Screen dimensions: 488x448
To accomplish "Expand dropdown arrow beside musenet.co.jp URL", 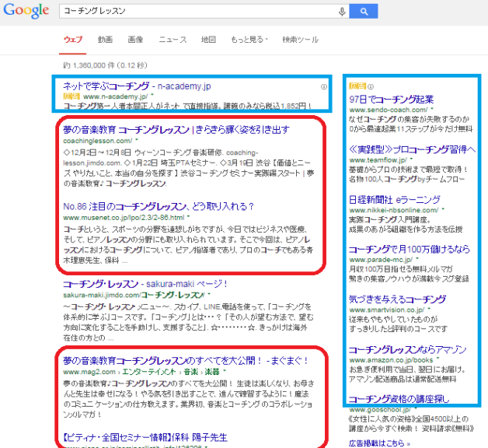I will click(188, 216).
